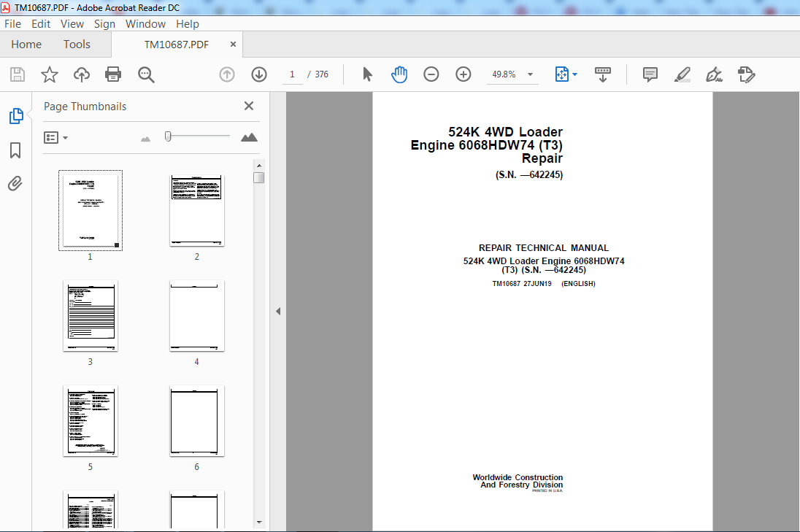Select page 3 thumbnail
Screen dimensions: 800x532
[91, 316]
